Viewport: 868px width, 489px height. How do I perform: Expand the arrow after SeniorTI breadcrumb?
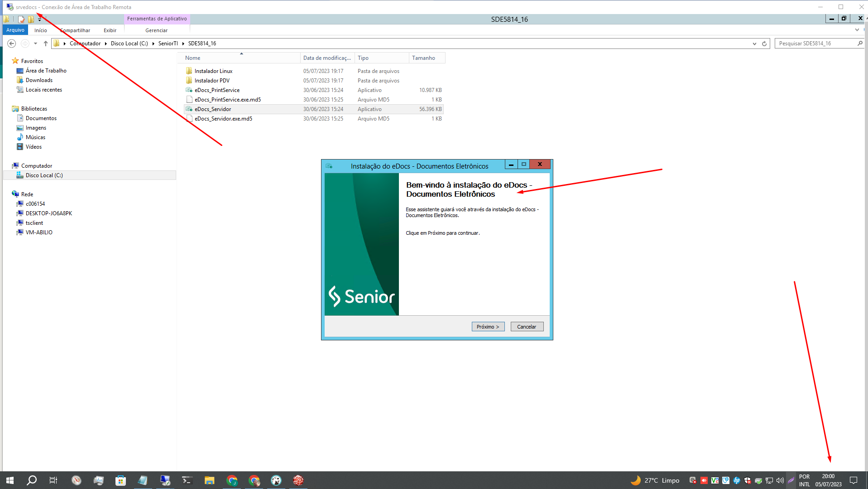(183, 44)
